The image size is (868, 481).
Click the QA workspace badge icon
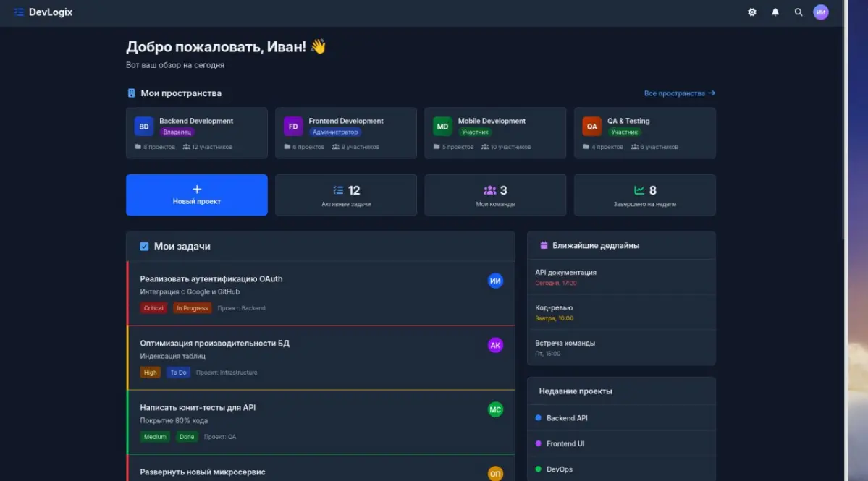pyautogui.click(x=591, y=126)
